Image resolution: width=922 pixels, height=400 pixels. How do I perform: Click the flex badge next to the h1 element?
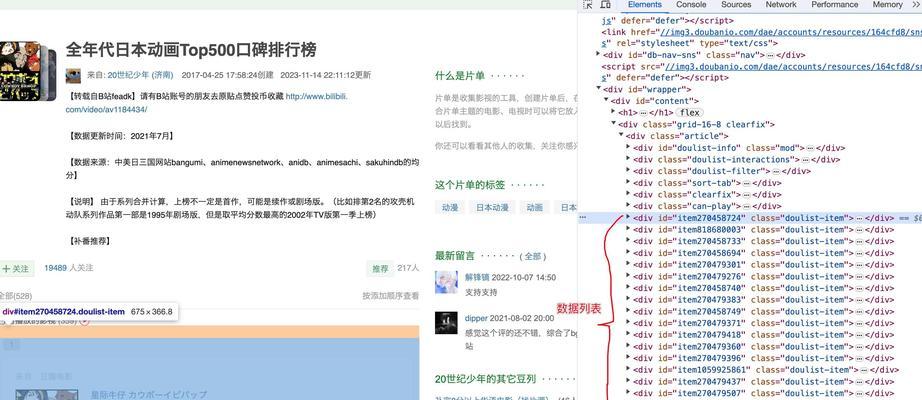pos(689,112)
